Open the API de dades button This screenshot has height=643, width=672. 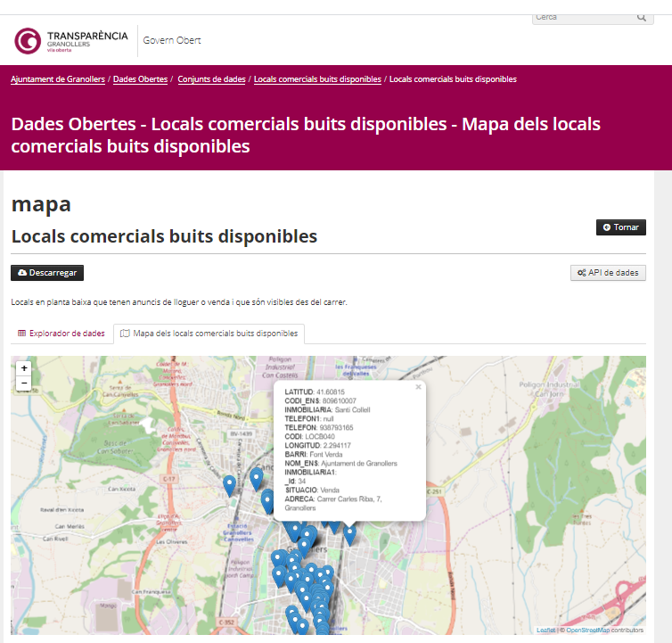[x=608, y=273]
